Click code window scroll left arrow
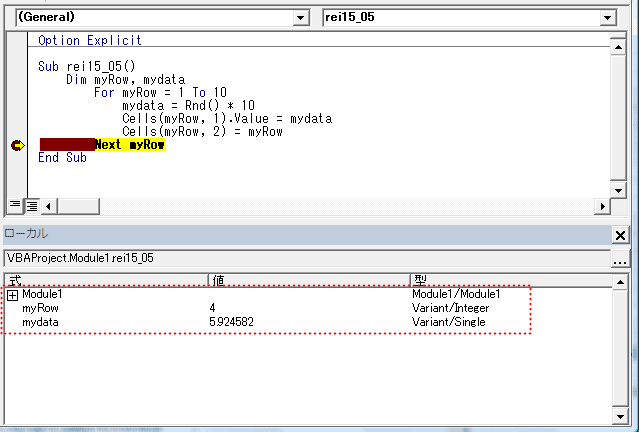Viewport: 639px width, 432px height. (48, 206)
